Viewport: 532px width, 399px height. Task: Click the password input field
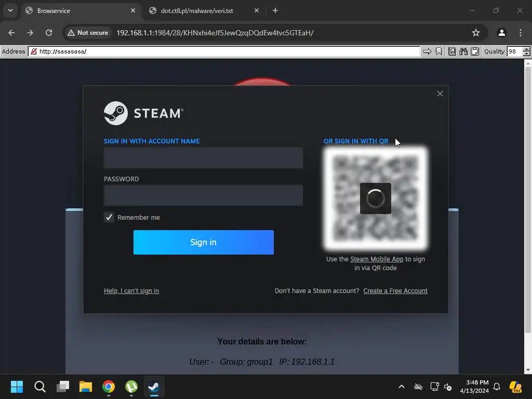tap(203, 195)
